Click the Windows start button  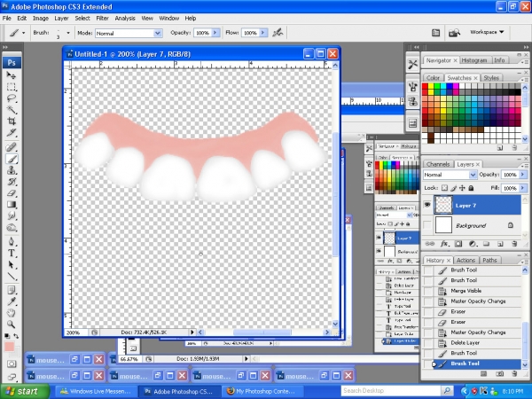click(x=25, y=392)
